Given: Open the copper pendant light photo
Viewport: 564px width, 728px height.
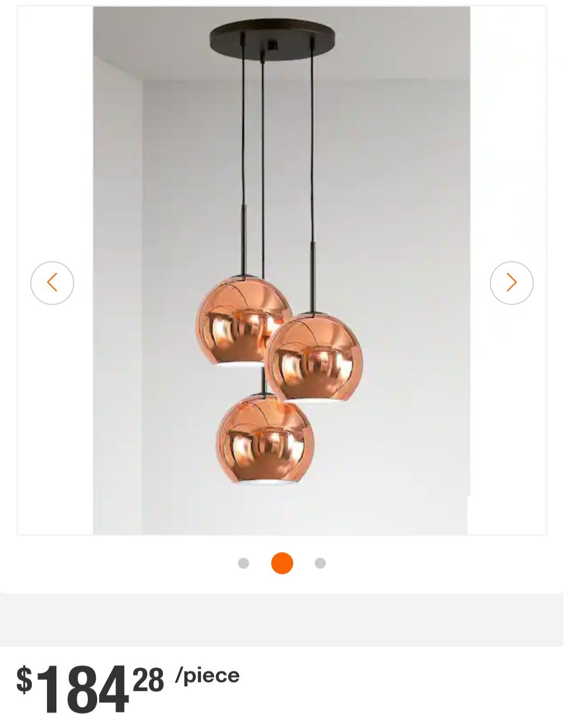Looking at the screenshot, I should click(x=281, y=270).
